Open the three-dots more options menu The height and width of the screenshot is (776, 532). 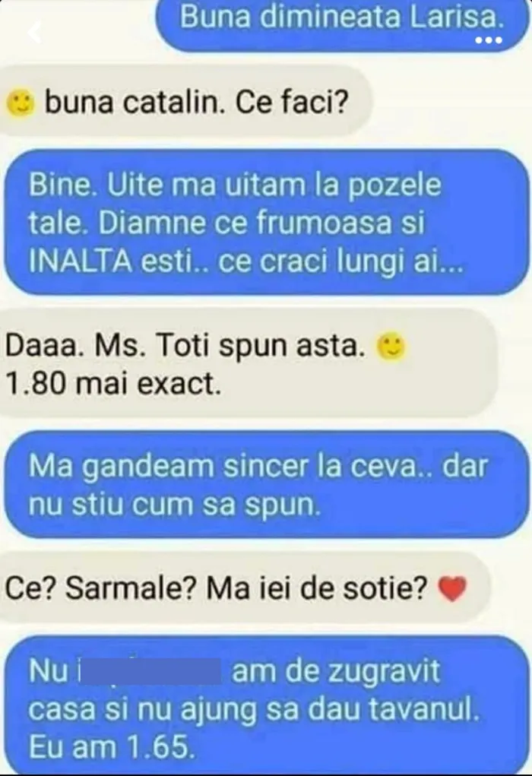coord(489,40)
